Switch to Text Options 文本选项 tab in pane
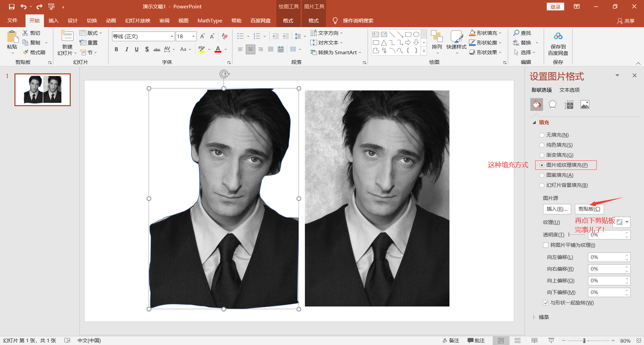 570,90
